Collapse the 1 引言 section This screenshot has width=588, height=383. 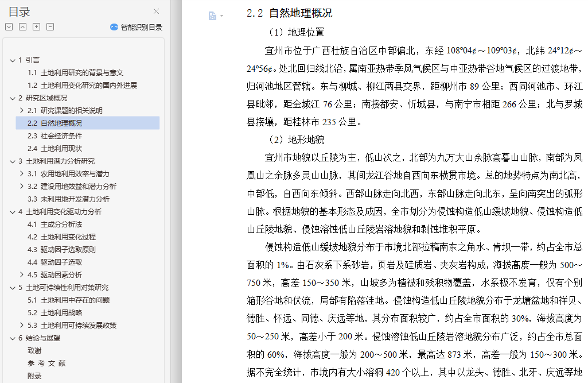tap(13, 60)
